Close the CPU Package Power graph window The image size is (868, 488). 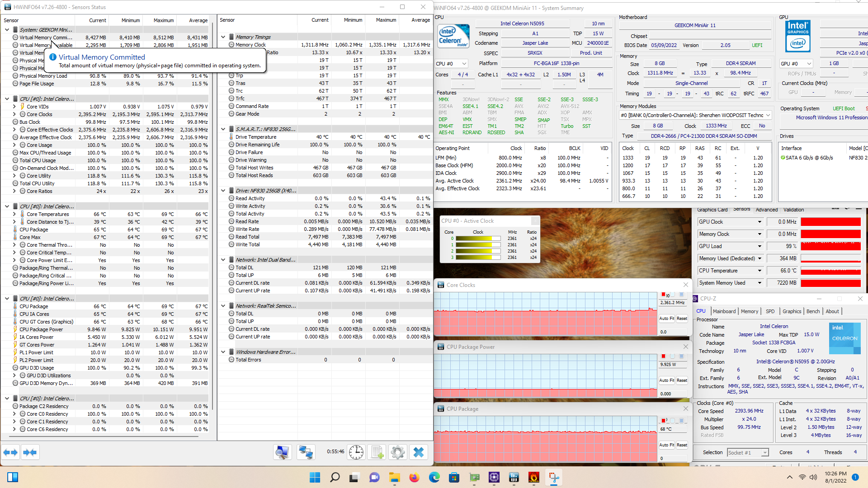pos(686,347)
